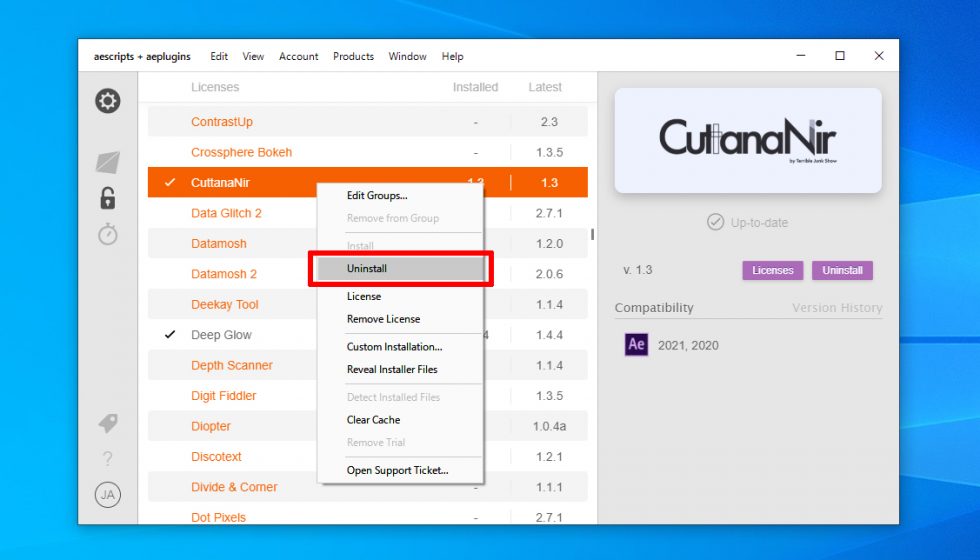This screenshot has height=560, width=980.
Task: Select the unlocked padlock Licenses icon
Action: tap(108, 198)
